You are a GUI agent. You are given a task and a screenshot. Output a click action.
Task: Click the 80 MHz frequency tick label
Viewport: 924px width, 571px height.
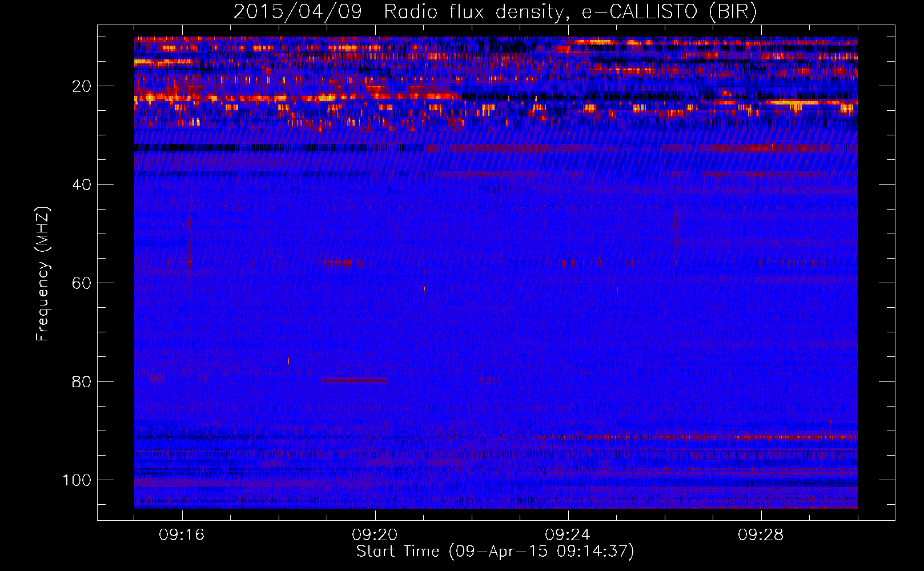(82, 382)
